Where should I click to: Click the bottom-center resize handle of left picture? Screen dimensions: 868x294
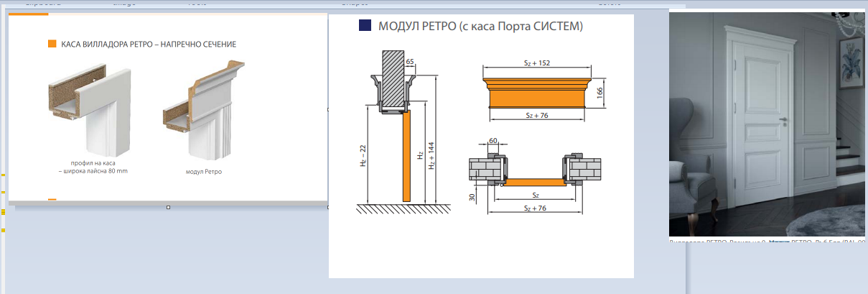pyautogui.click(x=168, y=208)
